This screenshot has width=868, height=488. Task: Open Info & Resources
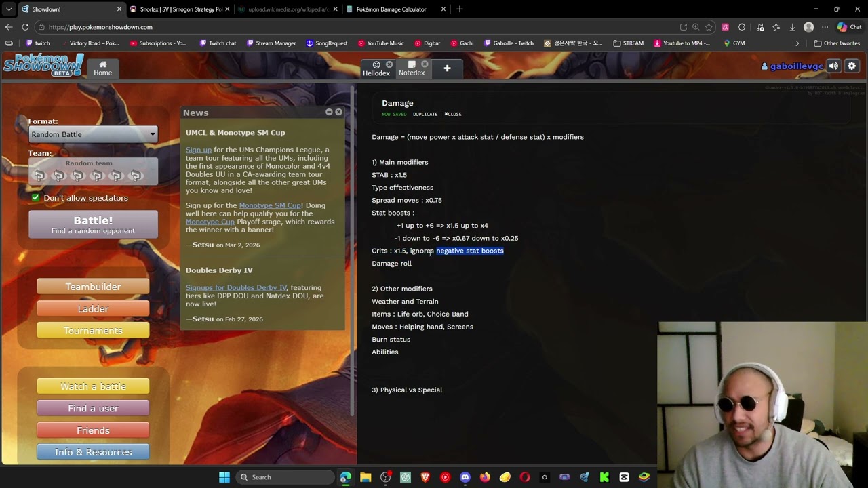point(93,452)
